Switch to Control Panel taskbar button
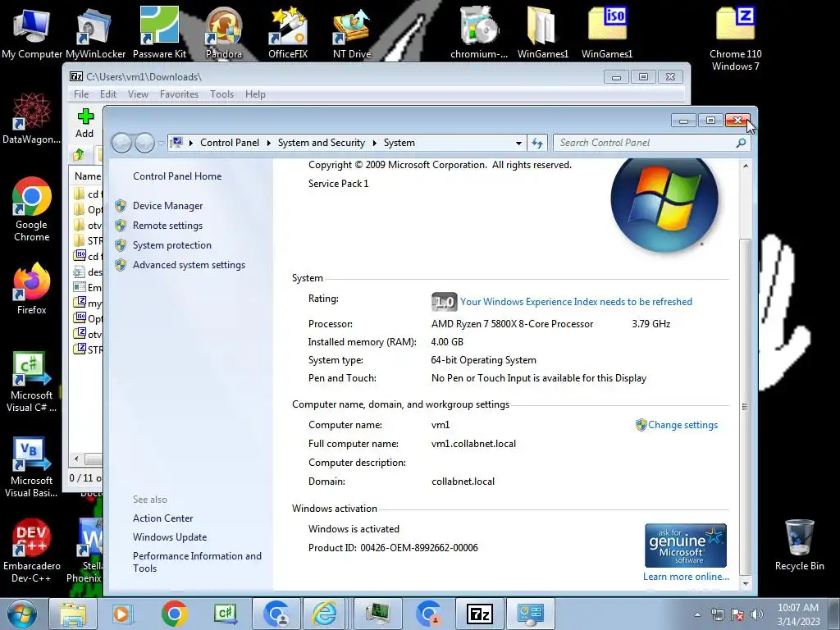This screenshot has height=630, width=840. 531,614
